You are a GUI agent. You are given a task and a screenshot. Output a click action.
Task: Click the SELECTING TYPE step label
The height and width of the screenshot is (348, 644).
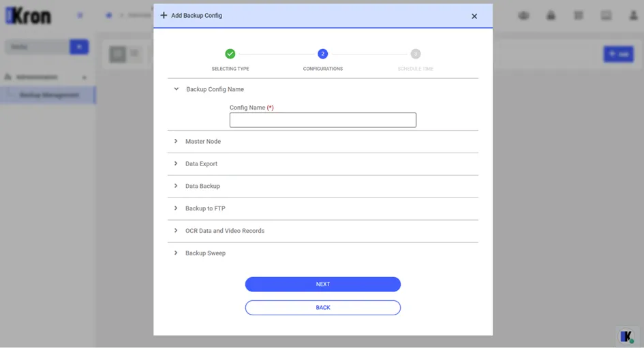(230, 69)
